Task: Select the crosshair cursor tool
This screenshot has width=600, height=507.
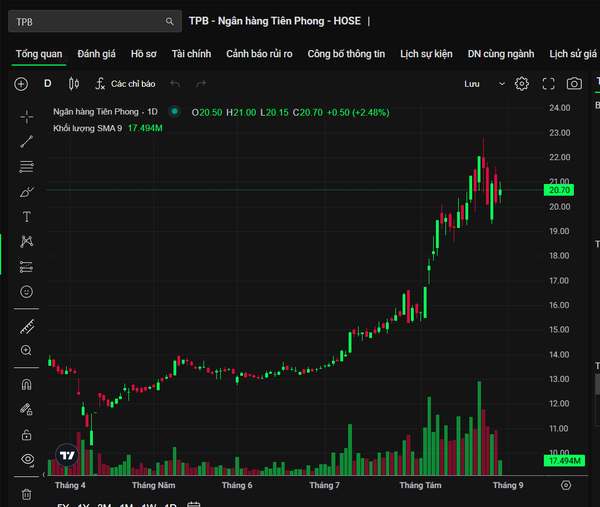Action: (x=26, y=117)
